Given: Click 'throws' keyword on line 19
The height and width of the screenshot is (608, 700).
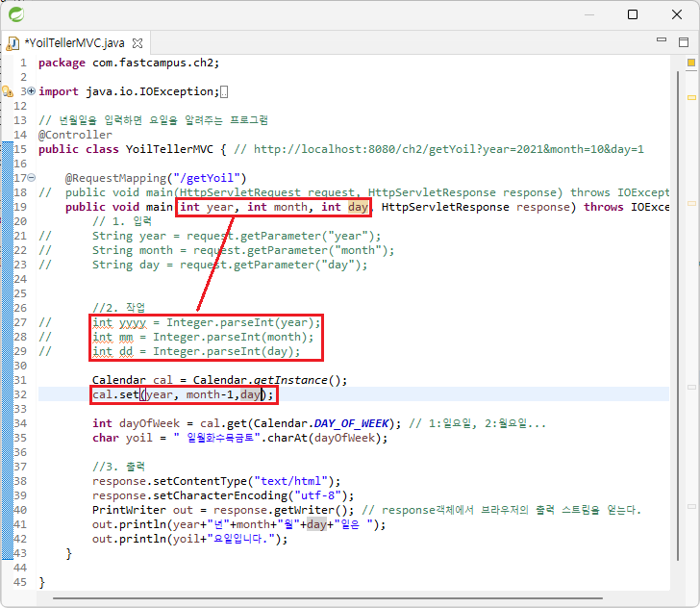Looking at the screenshot, I should coord(604,207).
